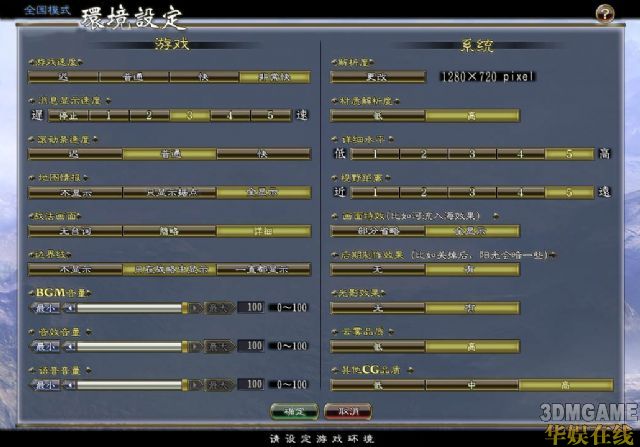Set 其他CG品质 to 中
The width and height of the screenshot is (640, 447).
point(472,385)
